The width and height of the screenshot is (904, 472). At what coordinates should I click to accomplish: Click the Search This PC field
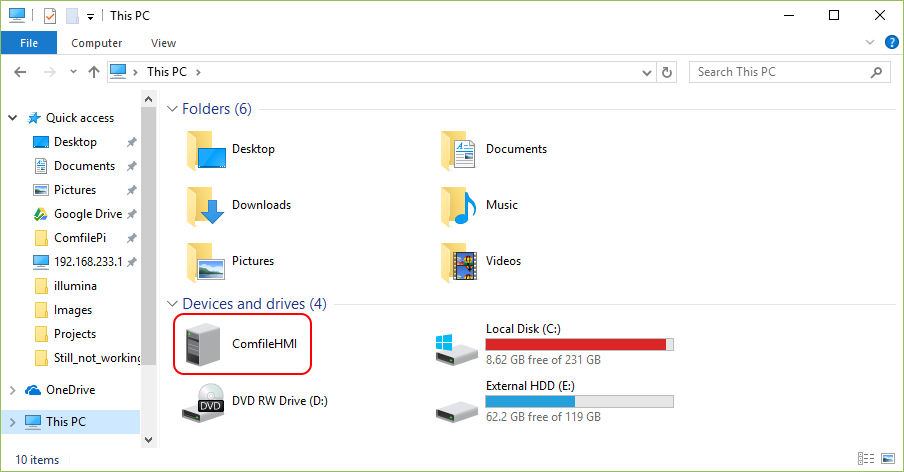tap(780, 72)
